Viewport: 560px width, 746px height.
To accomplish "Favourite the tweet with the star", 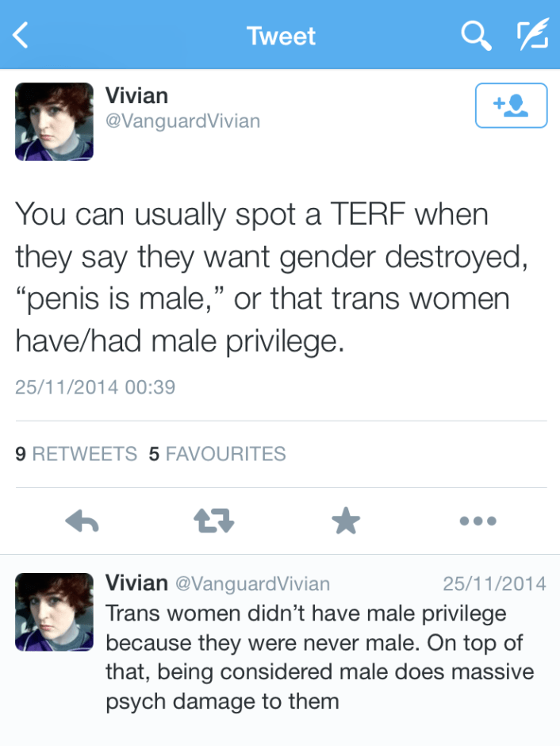I will (x=345, y=521).
